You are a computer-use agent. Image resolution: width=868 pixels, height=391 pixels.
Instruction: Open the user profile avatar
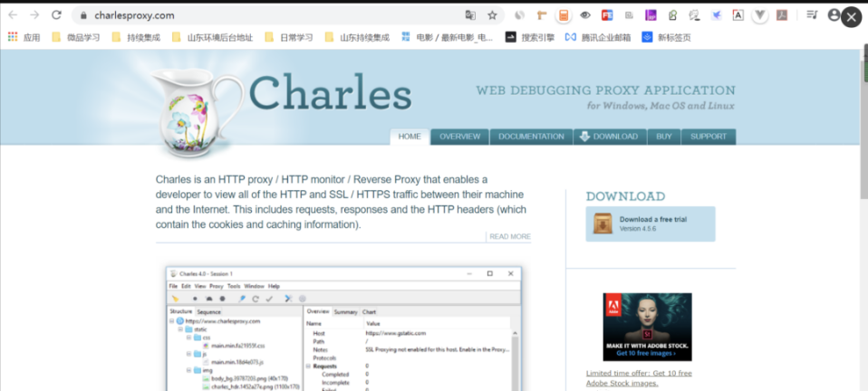(834, 14)
